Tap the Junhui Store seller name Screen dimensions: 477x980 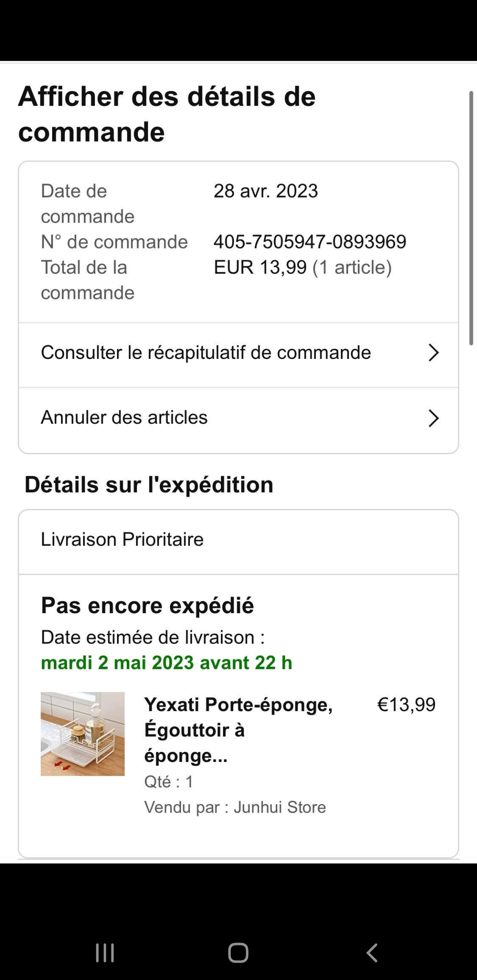point(280,807)
